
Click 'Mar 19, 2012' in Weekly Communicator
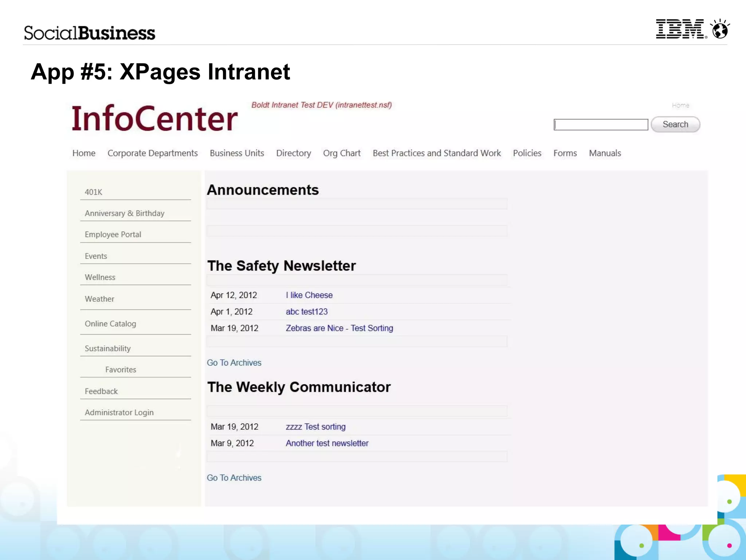[x=235, y=427]
